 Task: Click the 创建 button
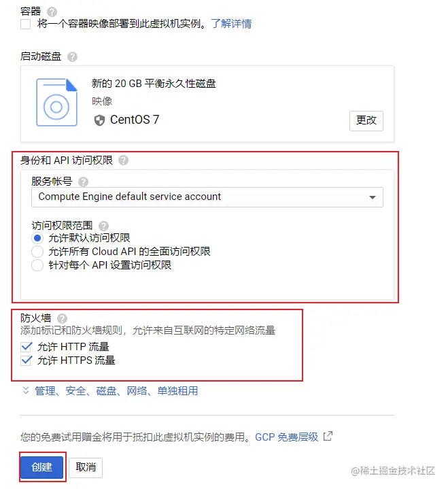42,467
